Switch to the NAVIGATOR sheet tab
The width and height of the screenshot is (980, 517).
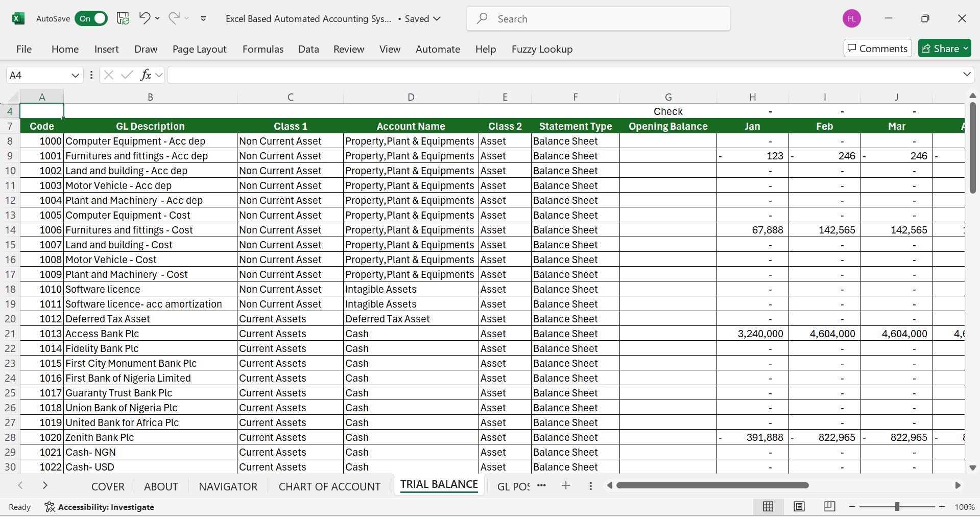tap(228, 486)
